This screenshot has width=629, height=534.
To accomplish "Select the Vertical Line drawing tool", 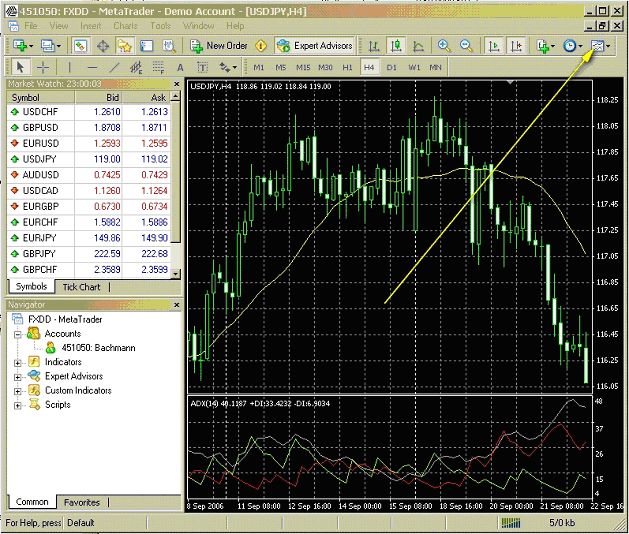I will [x=69, y=67].
